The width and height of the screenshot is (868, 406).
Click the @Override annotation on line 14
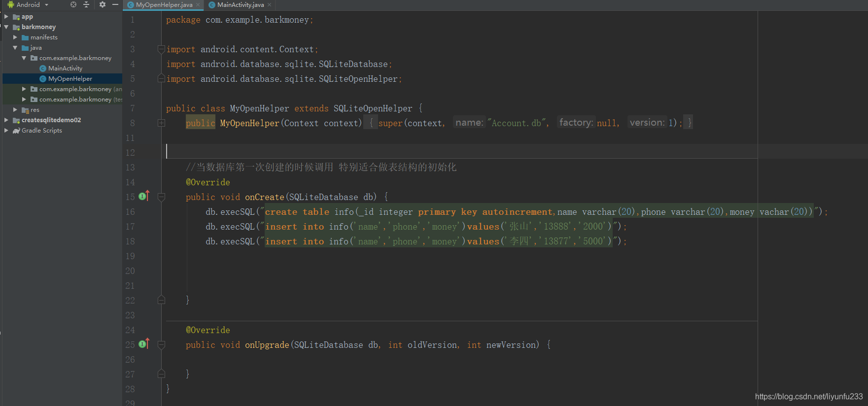click(208, 182)
